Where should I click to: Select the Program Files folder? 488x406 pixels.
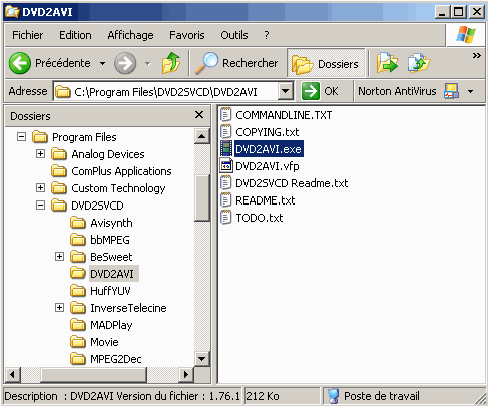coord(84,137)
